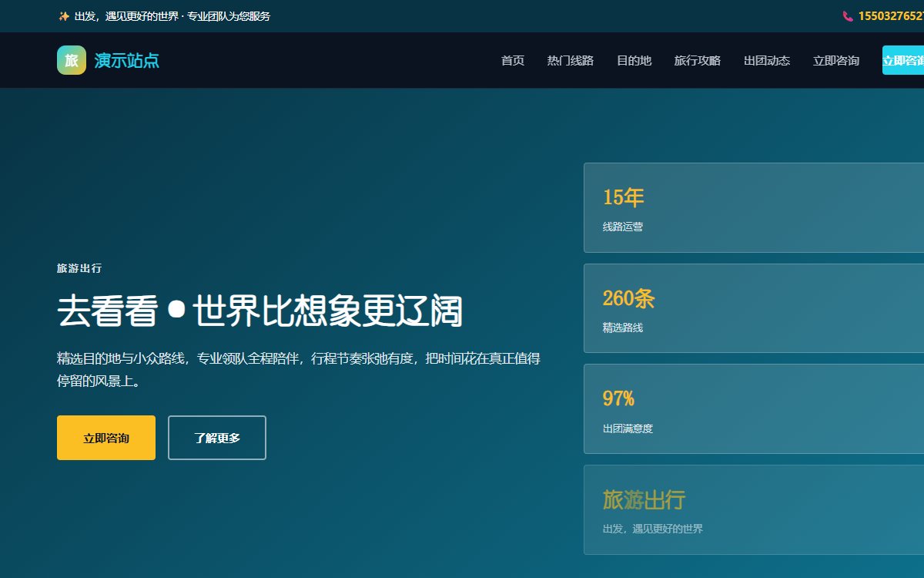Click the headline 去看看 世界比想象更辽阔

(x=259, y=311)
